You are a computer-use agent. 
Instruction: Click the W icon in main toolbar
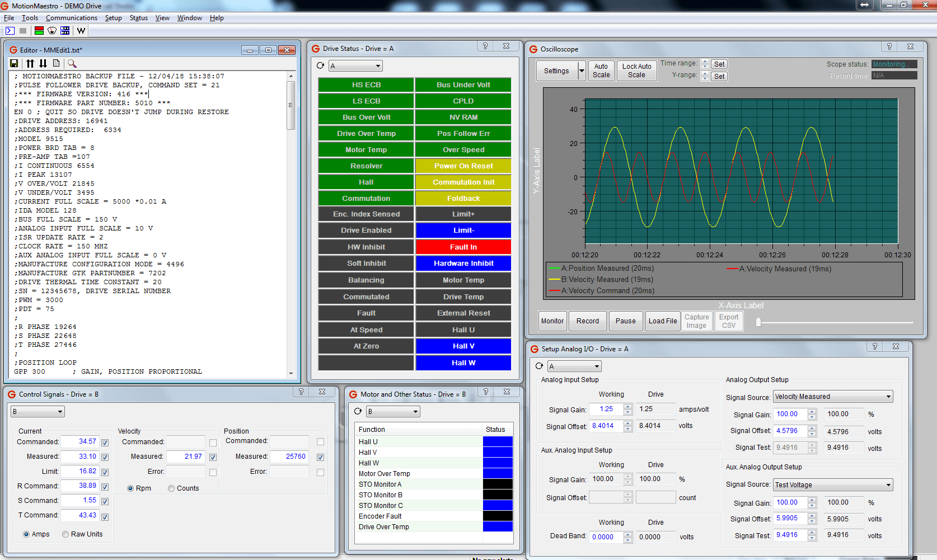[x=81, y=31]
